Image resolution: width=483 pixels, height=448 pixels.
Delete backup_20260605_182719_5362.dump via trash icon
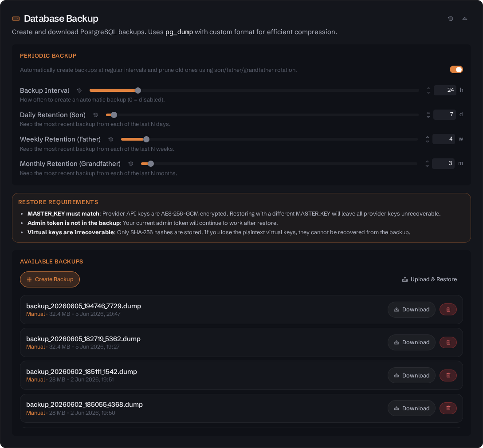click(x=448, y=342)
